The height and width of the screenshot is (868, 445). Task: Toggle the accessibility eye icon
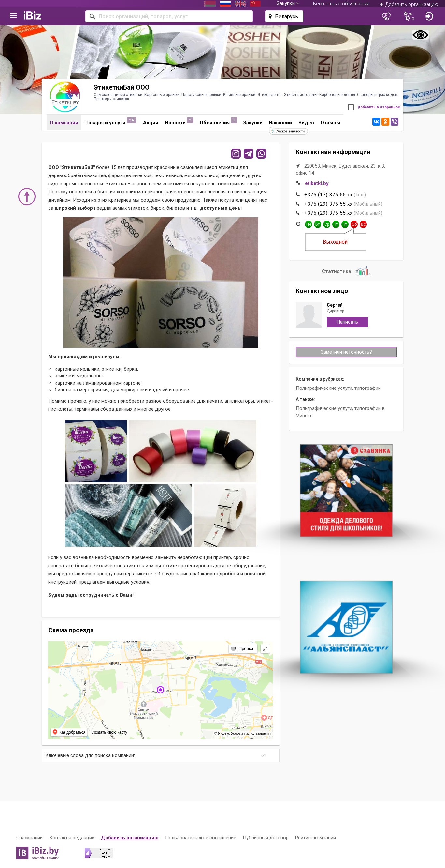click(420, 35)
